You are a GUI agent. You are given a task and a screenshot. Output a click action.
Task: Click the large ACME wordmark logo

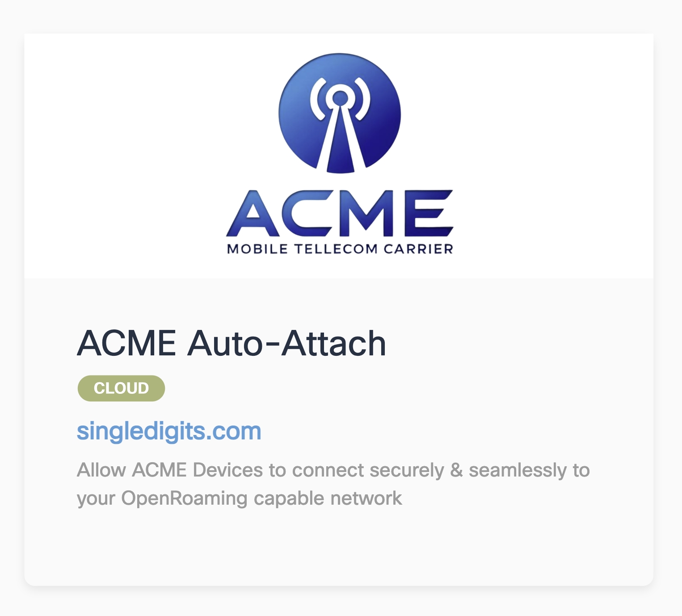[340, 213]
